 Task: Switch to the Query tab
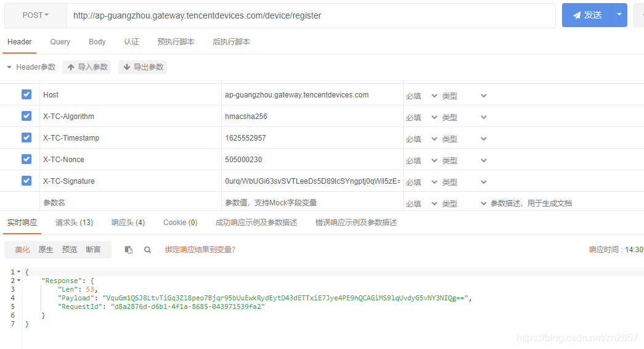point(60,42)
